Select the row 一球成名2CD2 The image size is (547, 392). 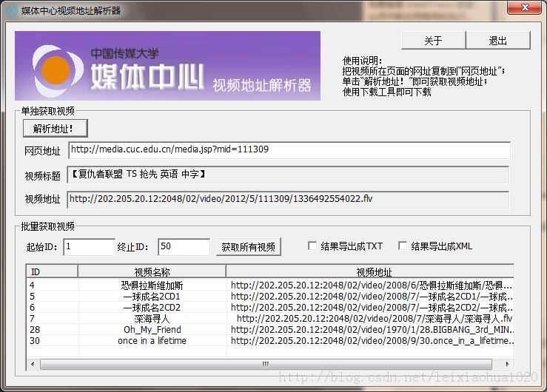point(270,308)
